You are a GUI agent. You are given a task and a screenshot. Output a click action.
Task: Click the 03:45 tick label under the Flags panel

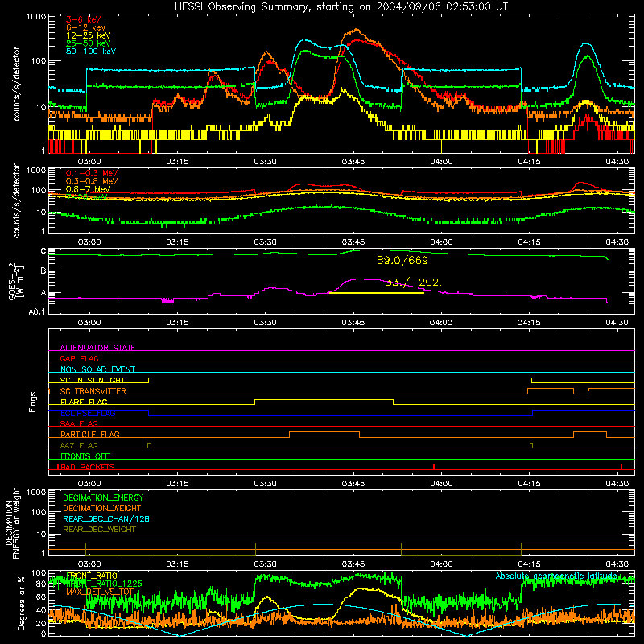click(353, 484)
